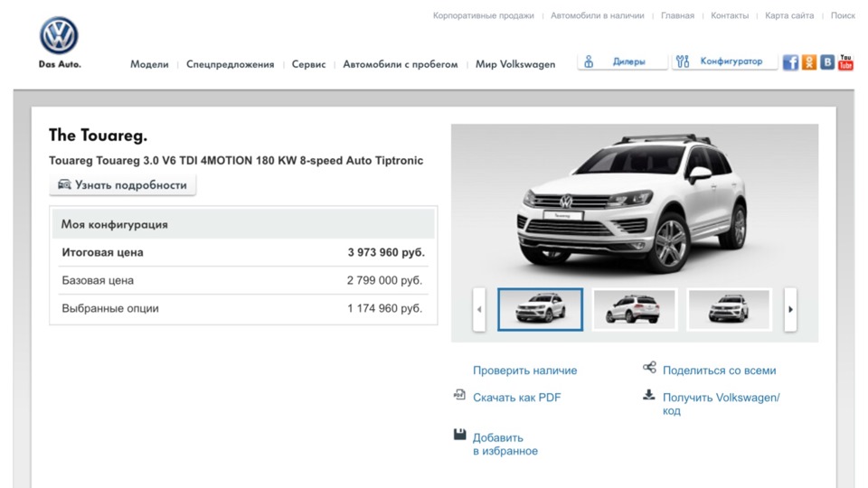Open the Odnoklassniki social icon

pos(808,62)
